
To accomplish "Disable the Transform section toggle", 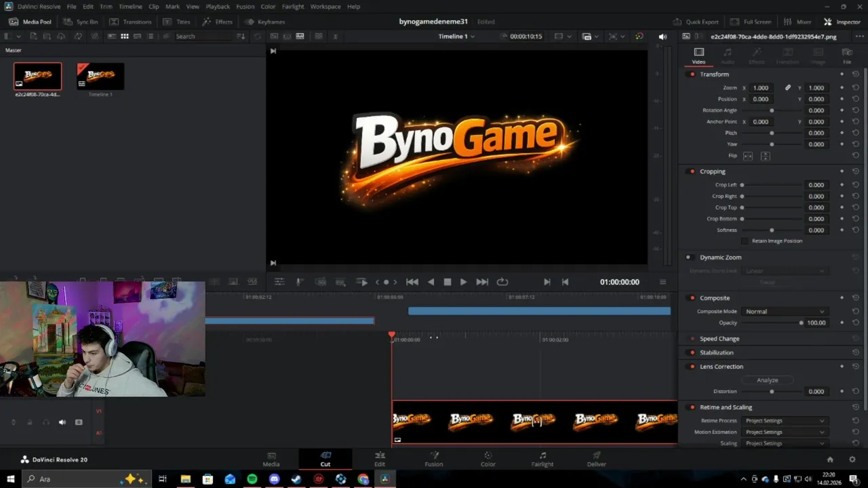I will tap(692, 74).
